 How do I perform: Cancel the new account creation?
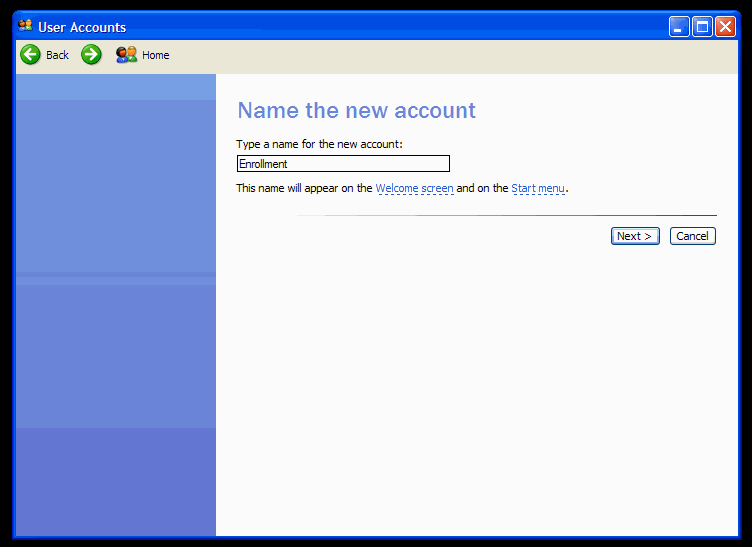click(x=693, y=236)
